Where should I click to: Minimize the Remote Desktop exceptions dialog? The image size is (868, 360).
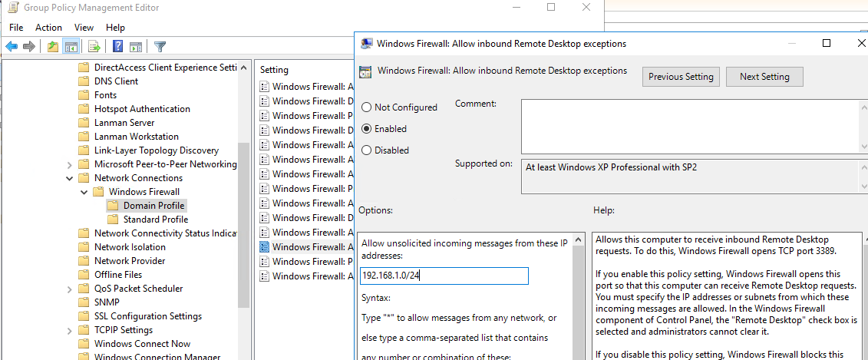click(794, 43)
